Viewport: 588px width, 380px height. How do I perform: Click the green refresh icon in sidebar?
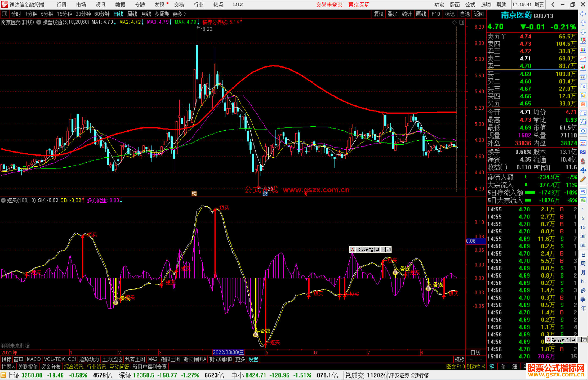point(583,200)
